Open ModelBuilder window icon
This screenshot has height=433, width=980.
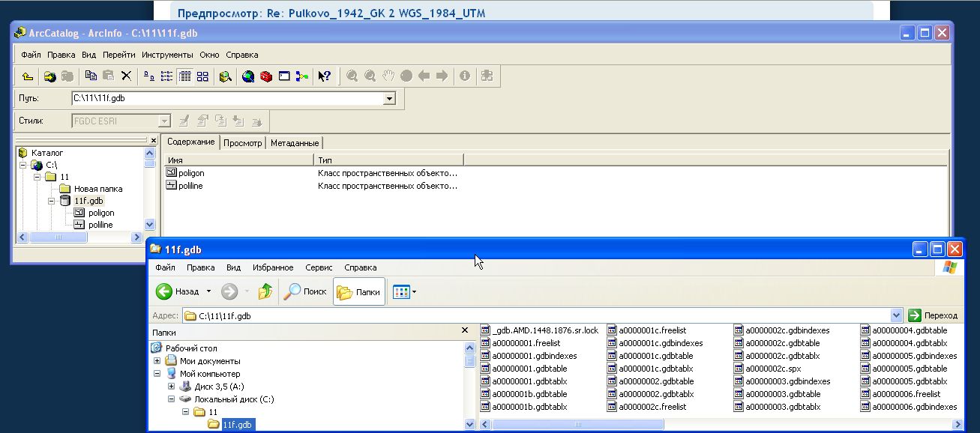(301, 76)
